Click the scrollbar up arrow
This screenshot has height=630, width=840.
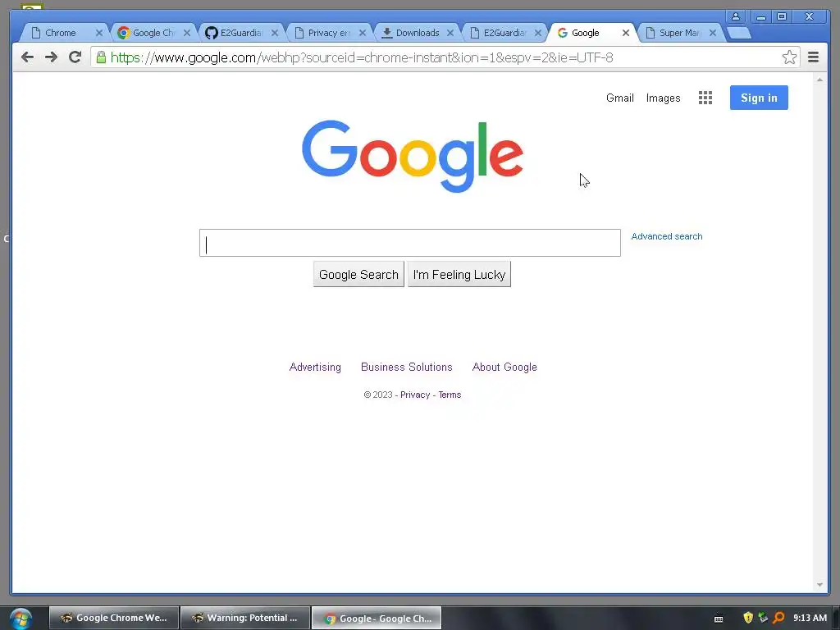(819, 80)
